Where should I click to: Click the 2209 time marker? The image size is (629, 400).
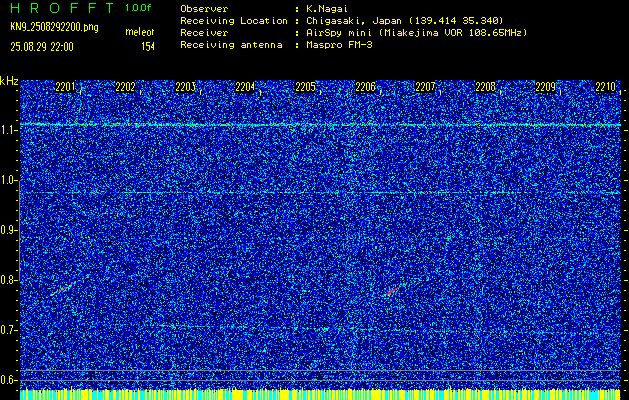click(545, 87)
